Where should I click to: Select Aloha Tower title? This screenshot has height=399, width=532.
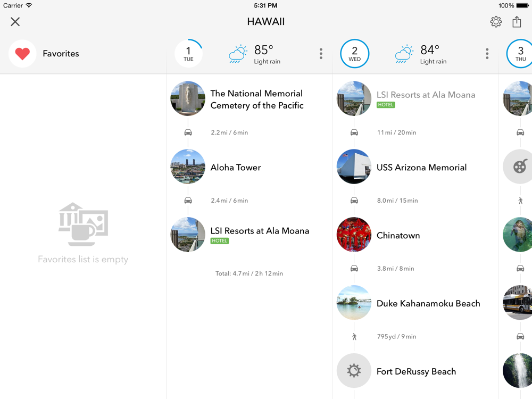point(236,167)
